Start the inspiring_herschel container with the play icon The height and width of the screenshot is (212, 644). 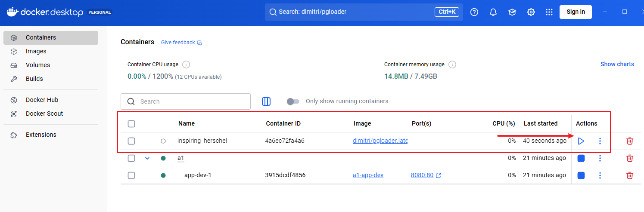581,141
